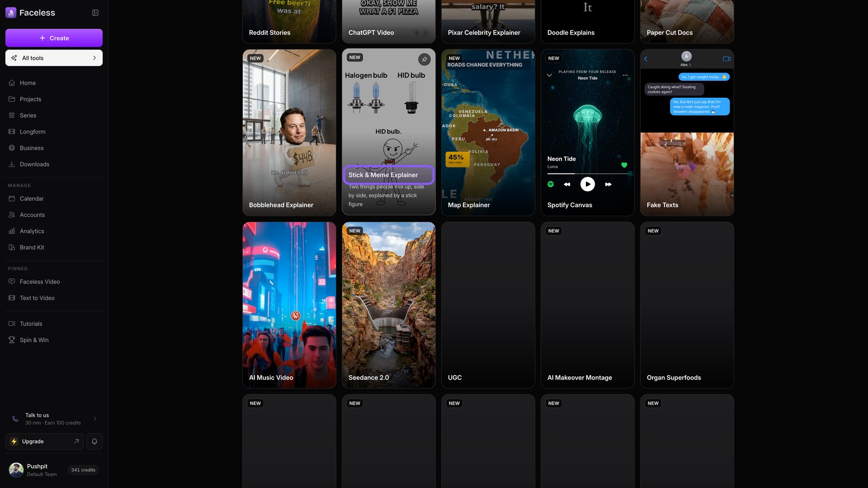The height and width of the screenshot is (488, 868).
Task: Click play on Spotify Canvas preview
Action: pos(588,184)
